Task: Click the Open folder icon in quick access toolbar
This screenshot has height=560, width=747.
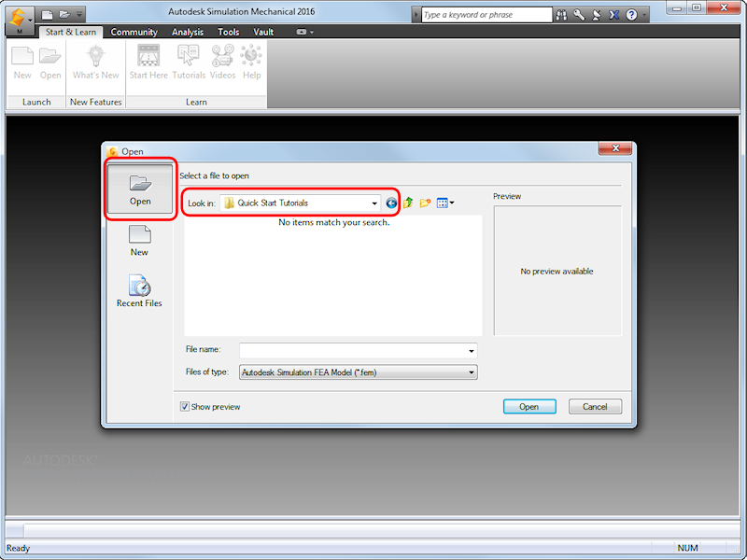Action: tap(64, 15)
